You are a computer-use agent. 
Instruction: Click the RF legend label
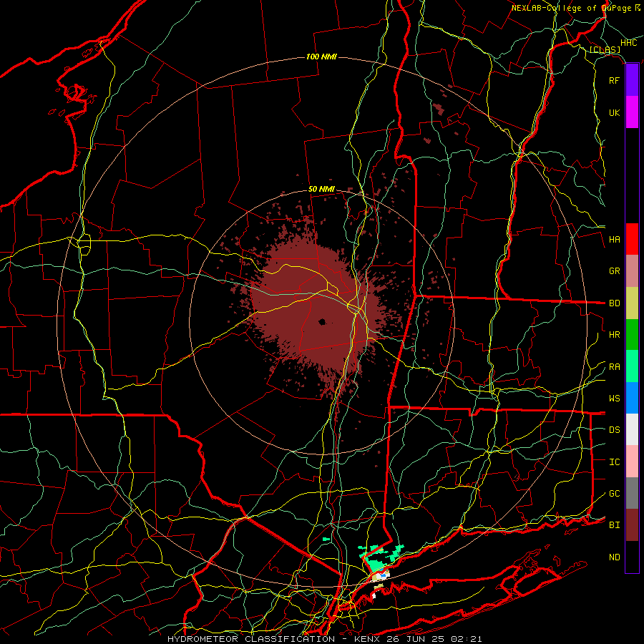pyautogui.click(x=614, y=80)
